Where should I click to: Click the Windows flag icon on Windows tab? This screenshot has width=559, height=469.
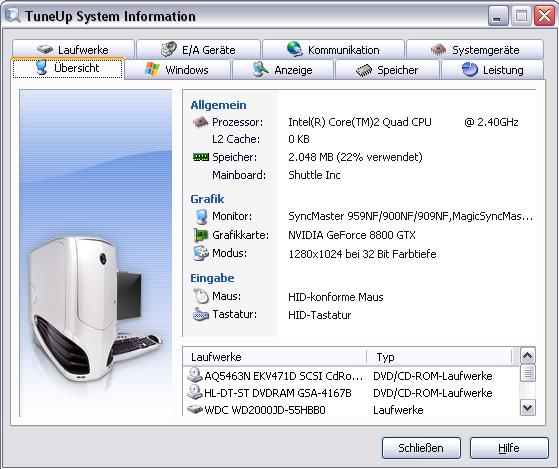(x=152, y=69)
